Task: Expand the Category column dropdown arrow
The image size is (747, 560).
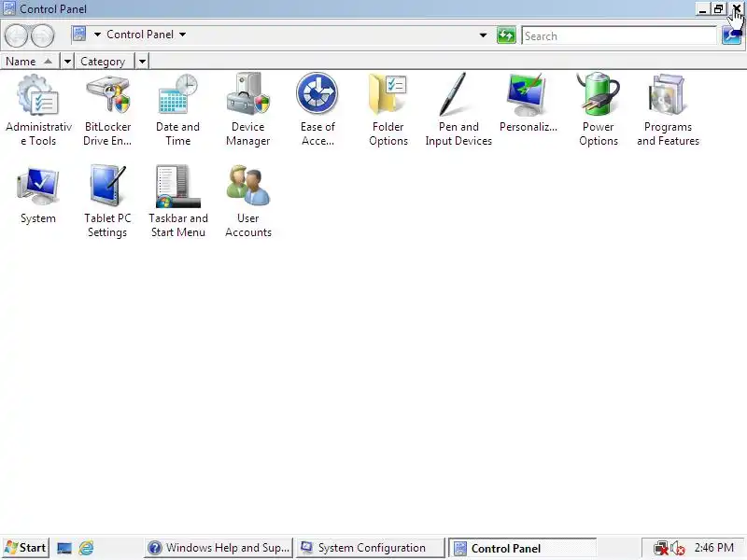Action: [x=142, y=62]
